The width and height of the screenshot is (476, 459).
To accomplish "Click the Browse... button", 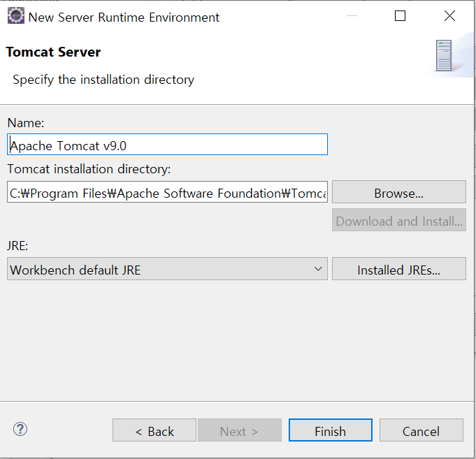I will (x=399, y=192).
